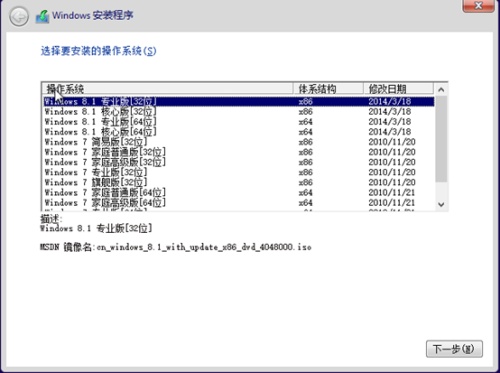Click the Windows setup program icon

(42, 16)
